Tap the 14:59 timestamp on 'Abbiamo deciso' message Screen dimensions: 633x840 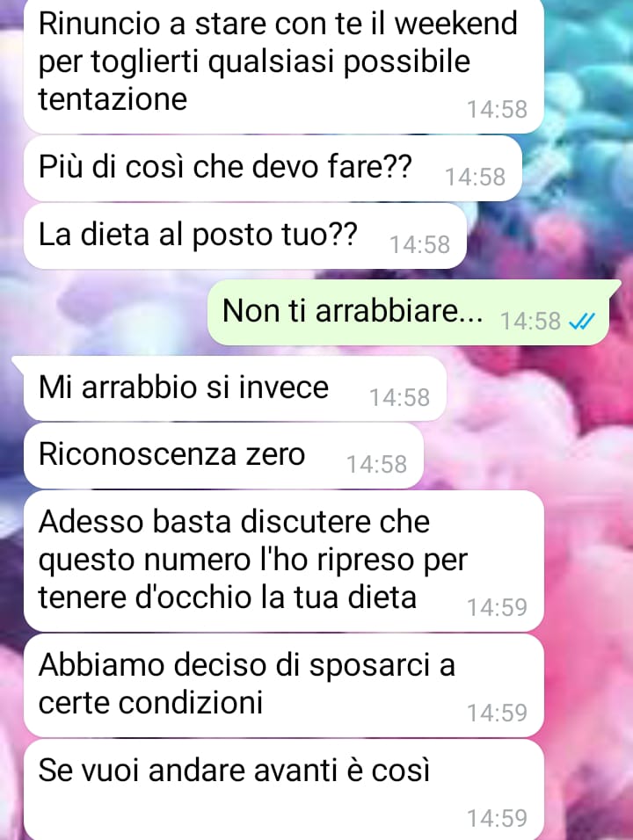pyautogui.click(x=498, y=713)
